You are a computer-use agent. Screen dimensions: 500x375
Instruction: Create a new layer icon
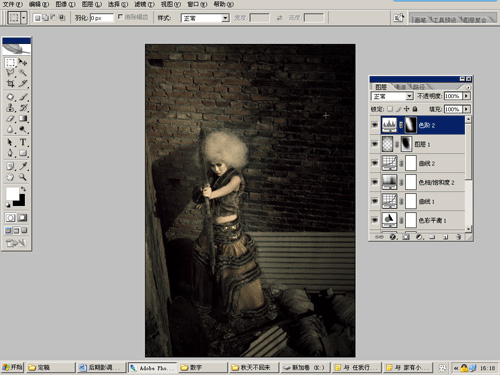pyautogui.click(x=445, y=237)
